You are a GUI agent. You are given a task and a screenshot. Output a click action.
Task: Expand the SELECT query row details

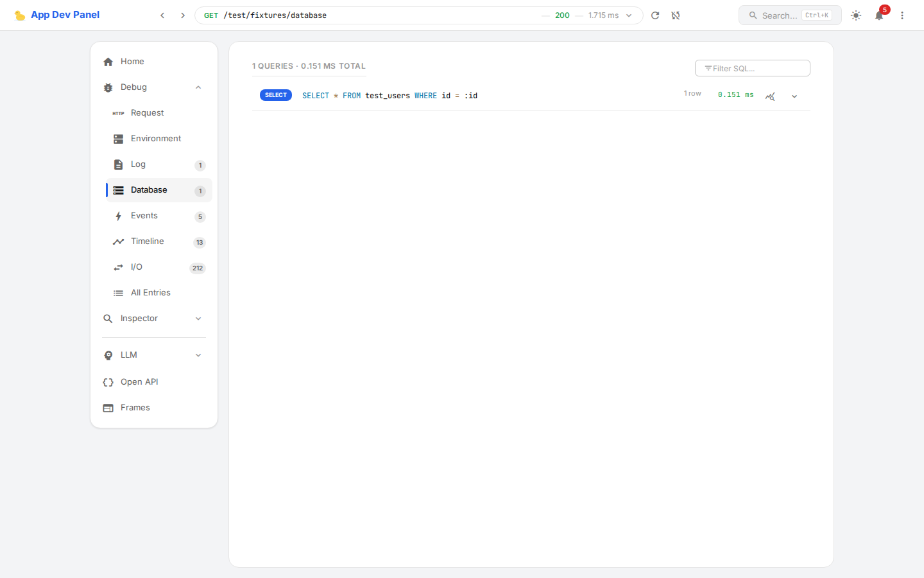tap(794, 96)
